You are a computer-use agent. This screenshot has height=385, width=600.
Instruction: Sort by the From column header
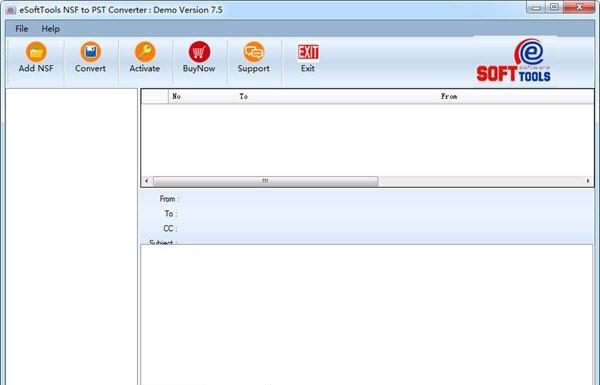pos(516,96)
